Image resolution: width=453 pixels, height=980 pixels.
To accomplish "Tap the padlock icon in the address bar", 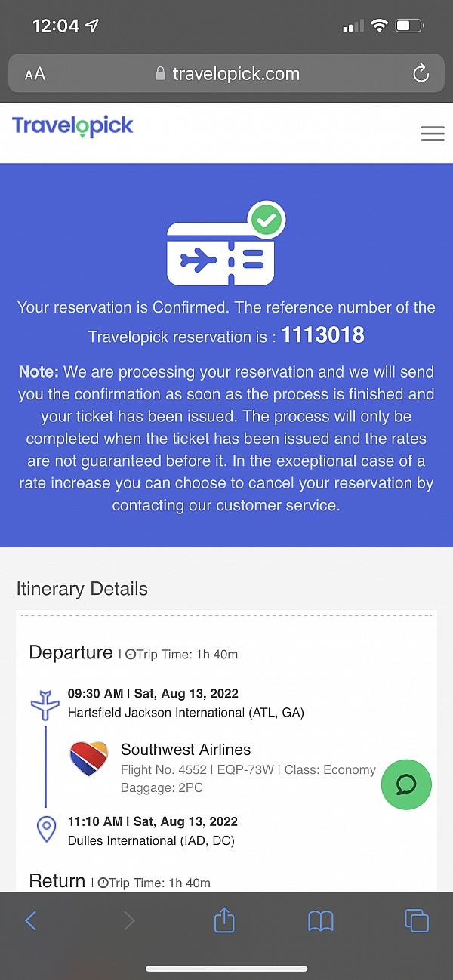I will tap(161, 74).
